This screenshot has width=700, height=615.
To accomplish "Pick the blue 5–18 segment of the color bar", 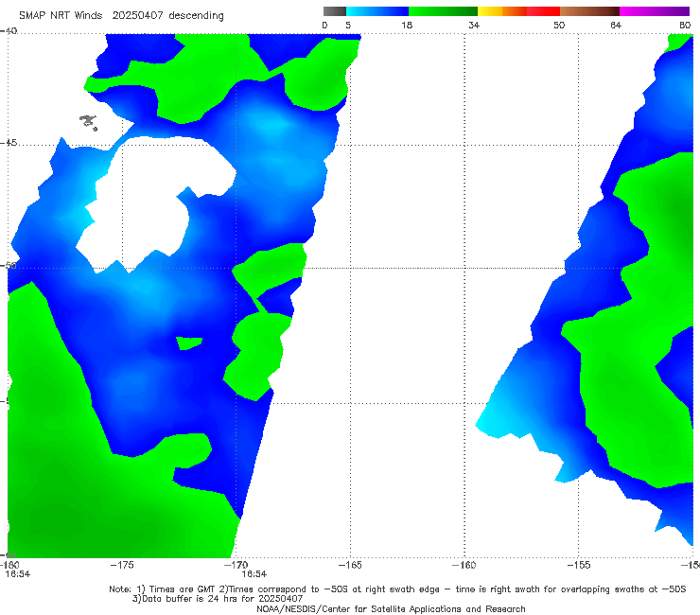I will pos(377,11).
